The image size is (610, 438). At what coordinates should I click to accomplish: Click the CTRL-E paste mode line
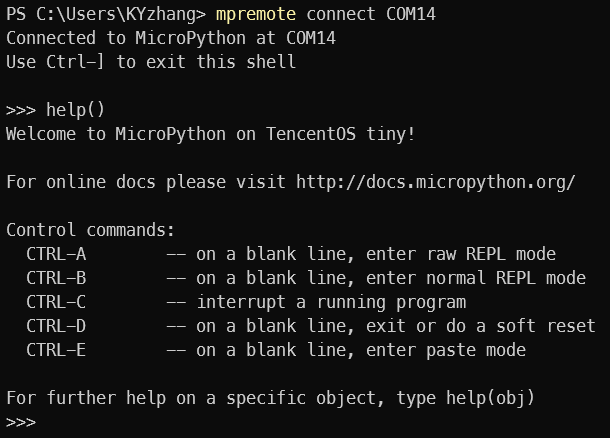pos(276,350)
